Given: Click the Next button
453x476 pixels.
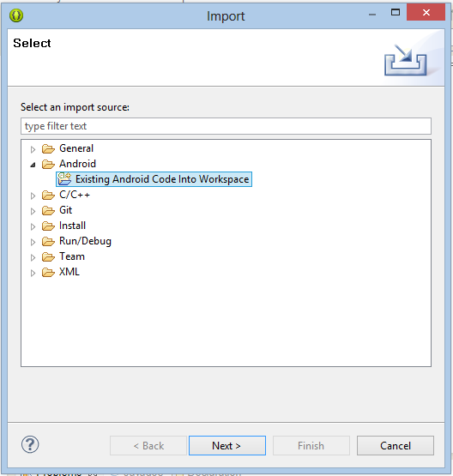Looking at the screenshot, I should point(227,446).
